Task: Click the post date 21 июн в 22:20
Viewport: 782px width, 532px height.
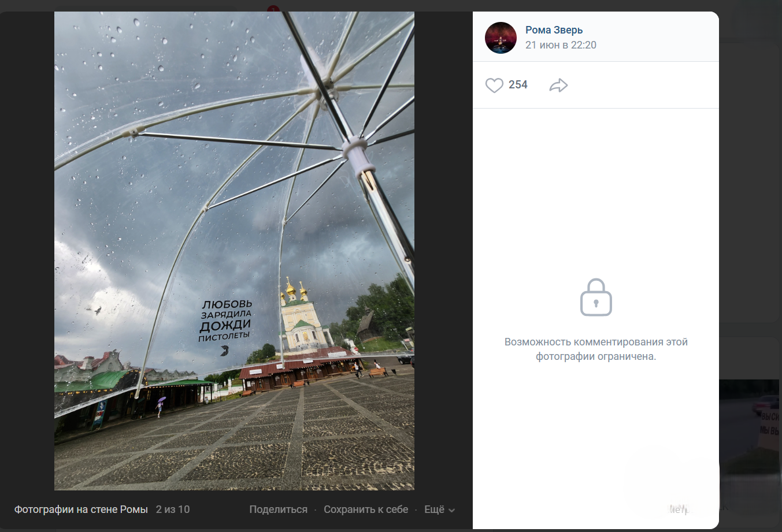Action: (x=561, y=45)
